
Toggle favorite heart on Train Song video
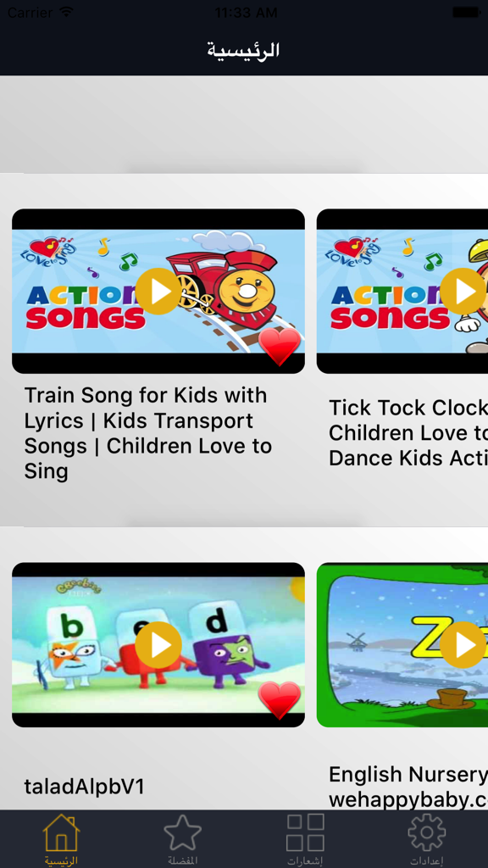[280, 347]
